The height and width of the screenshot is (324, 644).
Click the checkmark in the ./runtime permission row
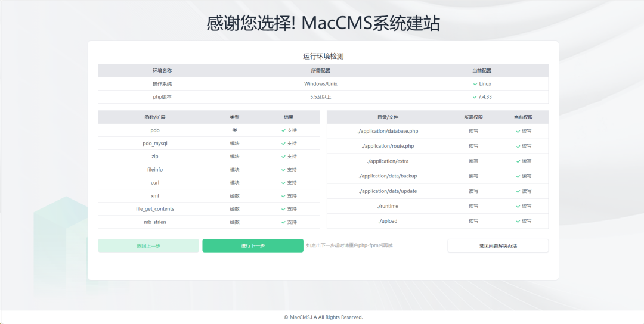point(518,206)
